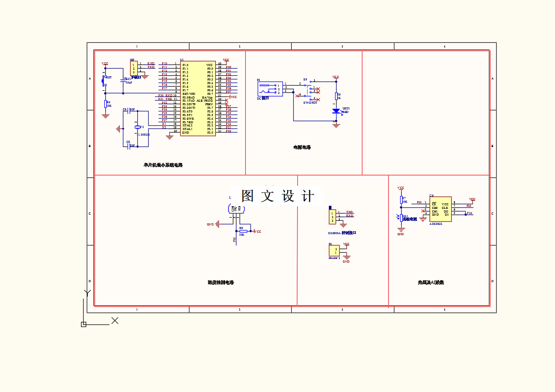The width and height of the screenshot is (555, 392).
Task: Select the U1 microcontroller chip body
Action: tap(198, 99)
